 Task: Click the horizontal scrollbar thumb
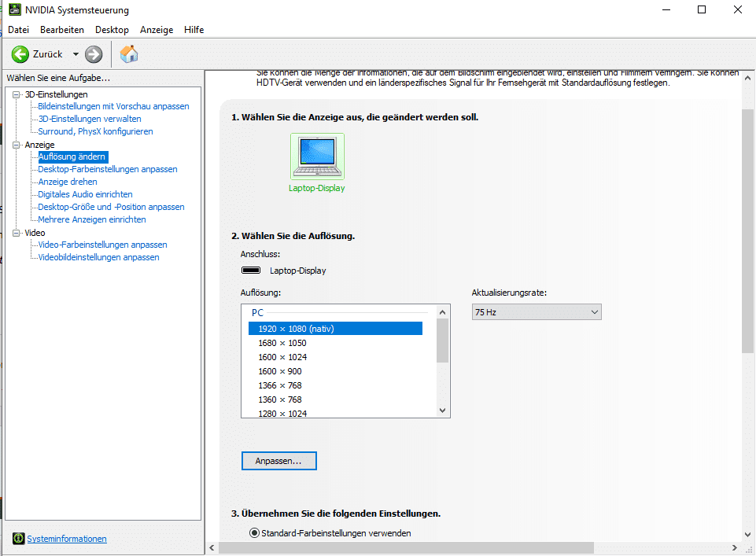[x=406, y=548]
